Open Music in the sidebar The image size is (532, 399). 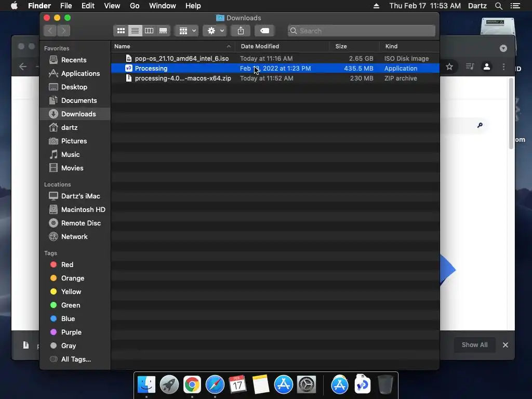75,155
